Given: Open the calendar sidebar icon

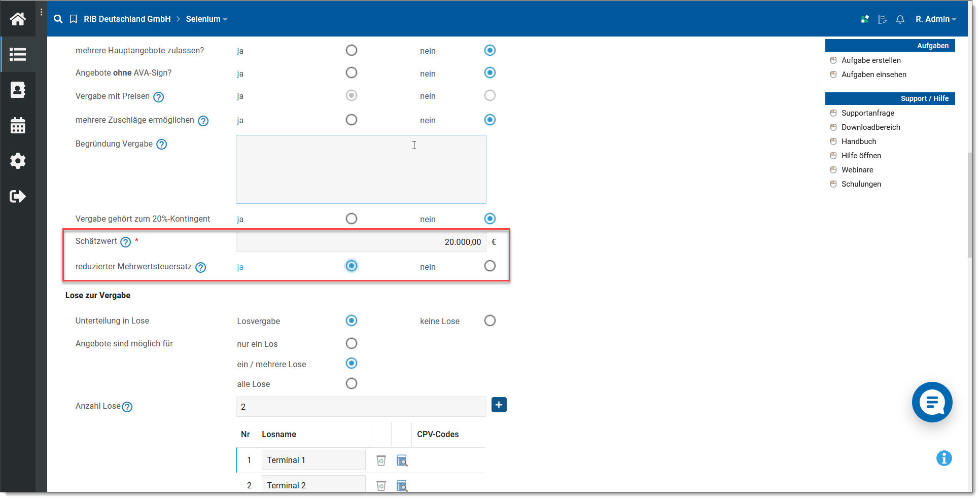Looking at the screenshot, I should click(x=18, y=125).
